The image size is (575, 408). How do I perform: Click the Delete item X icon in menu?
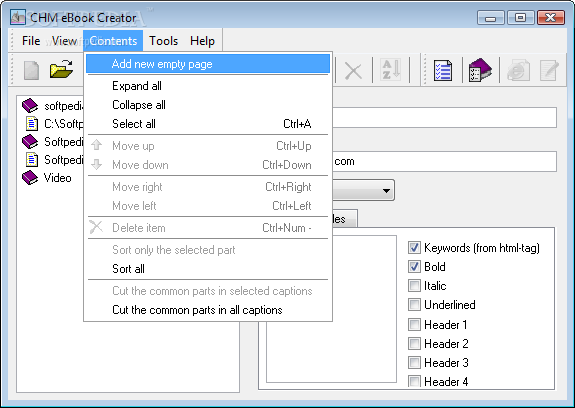point(96,227)
